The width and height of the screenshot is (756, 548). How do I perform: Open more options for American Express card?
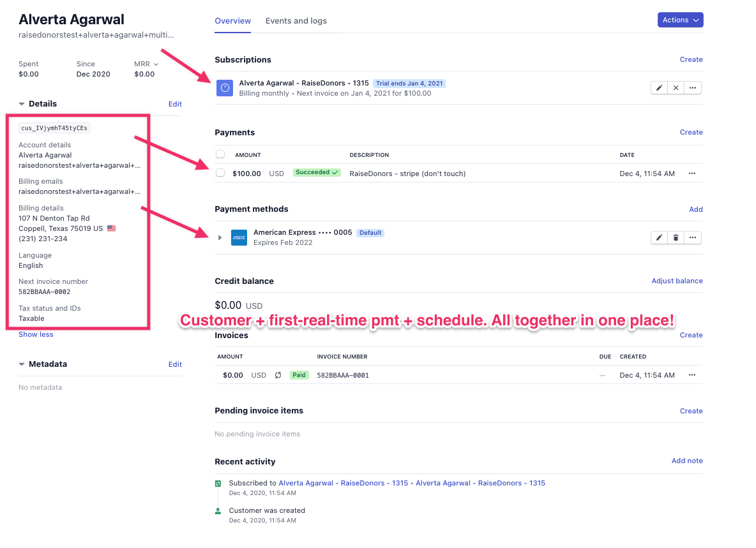pyautogui.click(x=693, y=238)
